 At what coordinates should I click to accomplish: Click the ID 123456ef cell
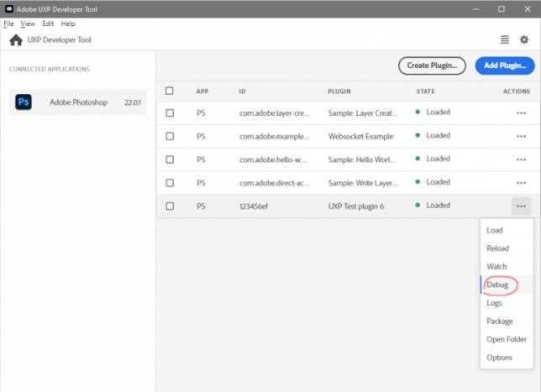pos(254,206)
